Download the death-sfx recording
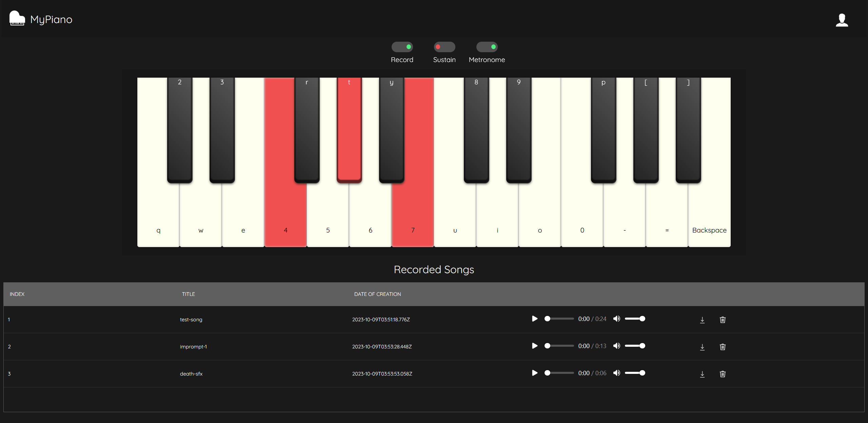This screenshot has height=423, width=868. pyautogui.click(x=702, y=374)
